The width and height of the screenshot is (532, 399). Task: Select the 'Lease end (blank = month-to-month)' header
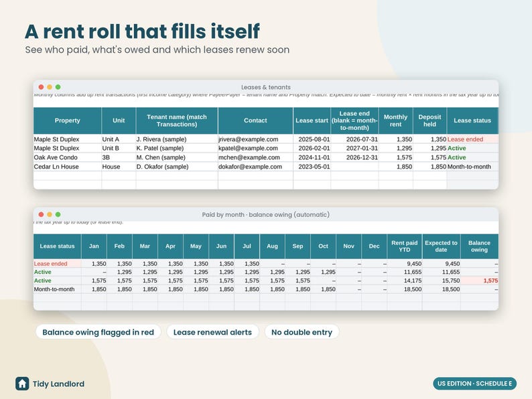tap(354, 121)
